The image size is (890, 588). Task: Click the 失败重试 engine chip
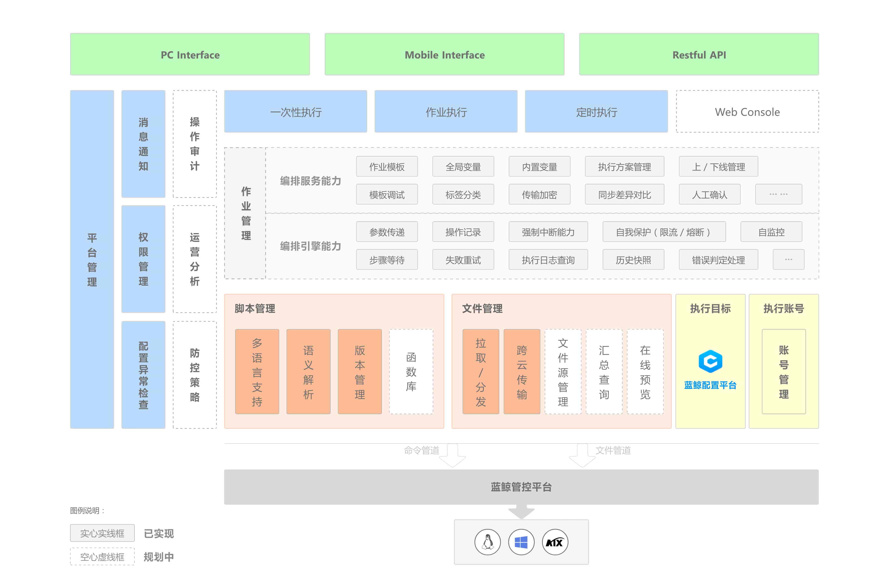pos(463,260)
